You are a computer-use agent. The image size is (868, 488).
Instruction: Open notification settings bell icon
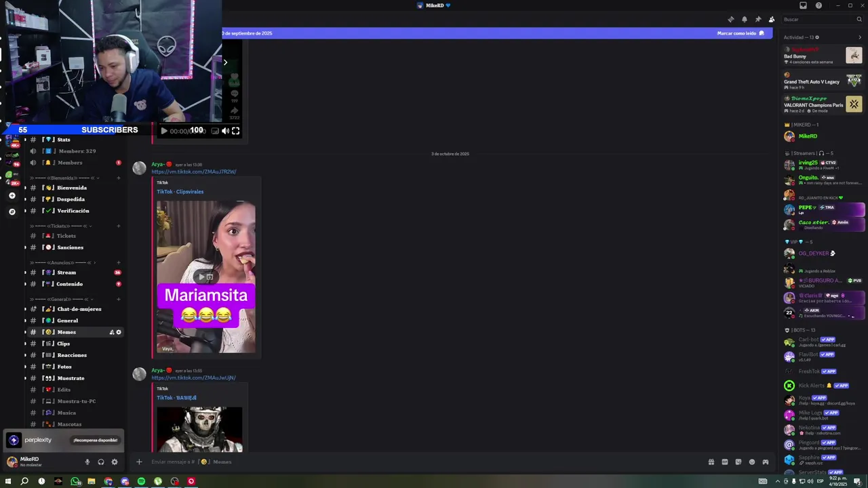(744, 19)
